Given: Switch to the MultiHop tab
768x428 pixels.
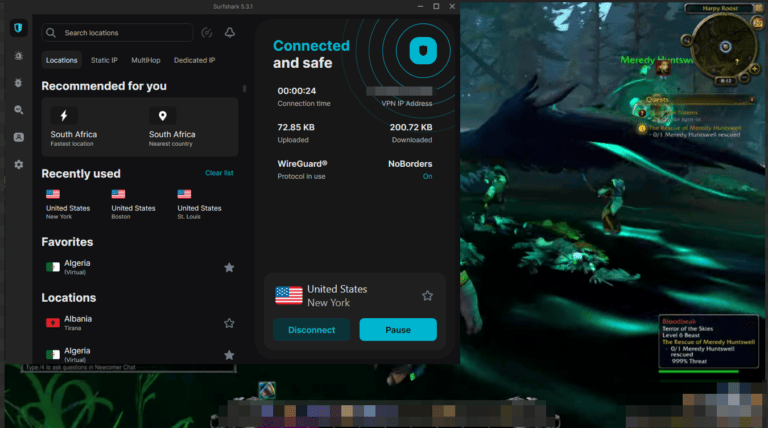Looking at the screenshot, I should tap(146, 60).
